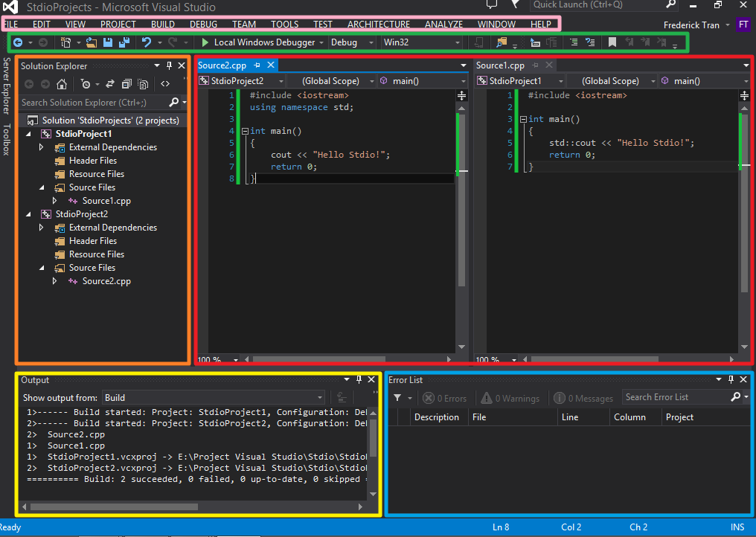
Task: Click the Quick Launch search icon
Action: pyautogui.click(x=670, y=4)
